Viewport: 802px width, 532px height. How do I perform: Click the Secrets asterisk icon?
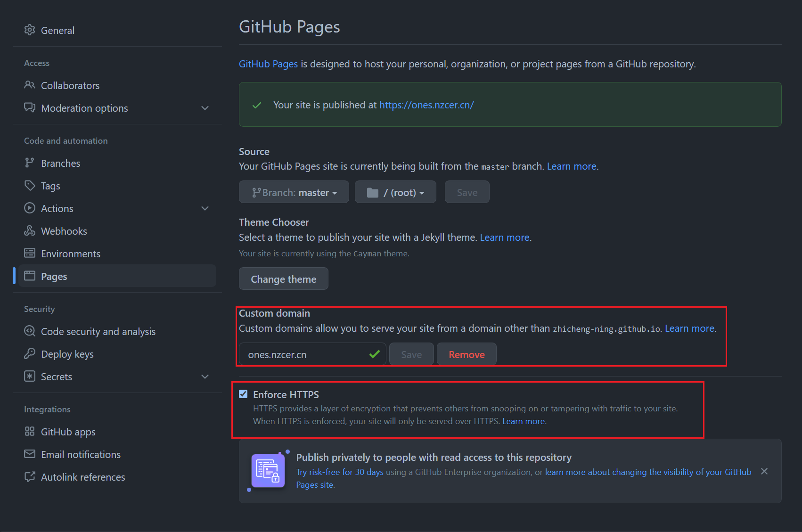[30, 376]
